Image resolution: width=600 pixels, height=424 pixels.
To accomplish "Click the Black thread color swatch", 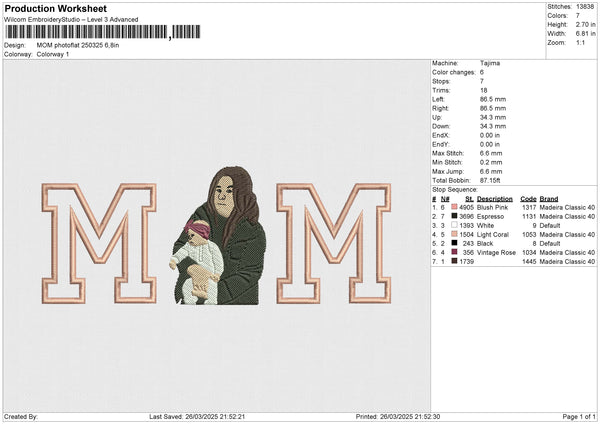I will [x=454, y=243].
